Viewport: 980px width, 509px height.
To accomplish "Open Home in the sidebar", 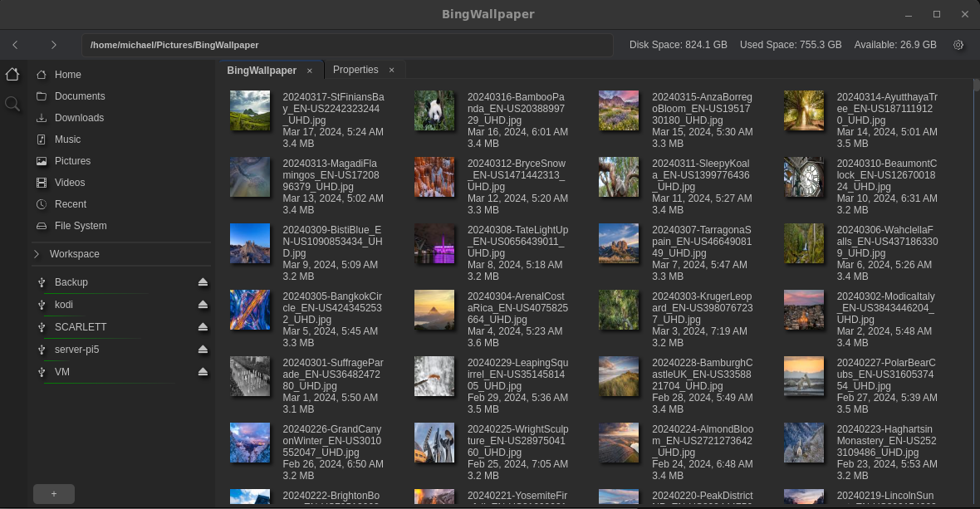I will (x=67, y=75).
